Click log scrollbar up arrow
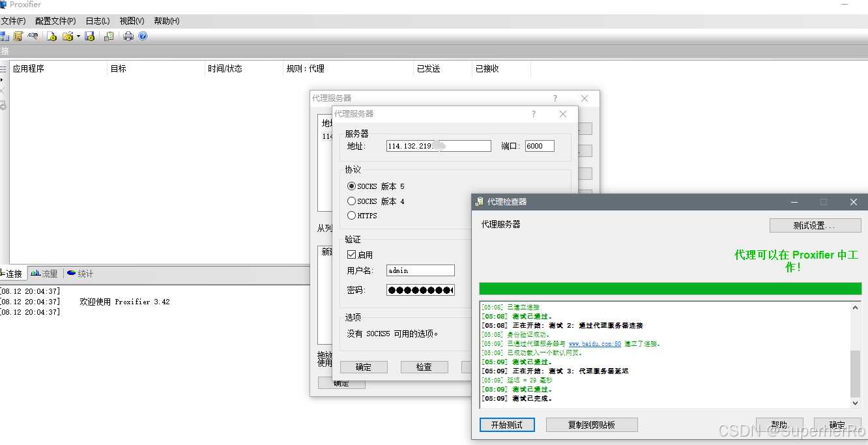This screenshot has width=868, height=445. point(856,308)
